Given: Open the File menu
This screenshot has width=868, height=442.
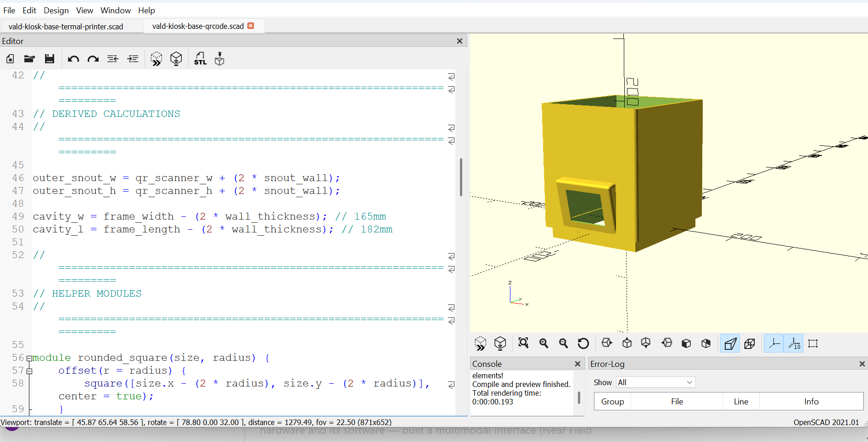Looking at the screenshot, I should (9, 10).
